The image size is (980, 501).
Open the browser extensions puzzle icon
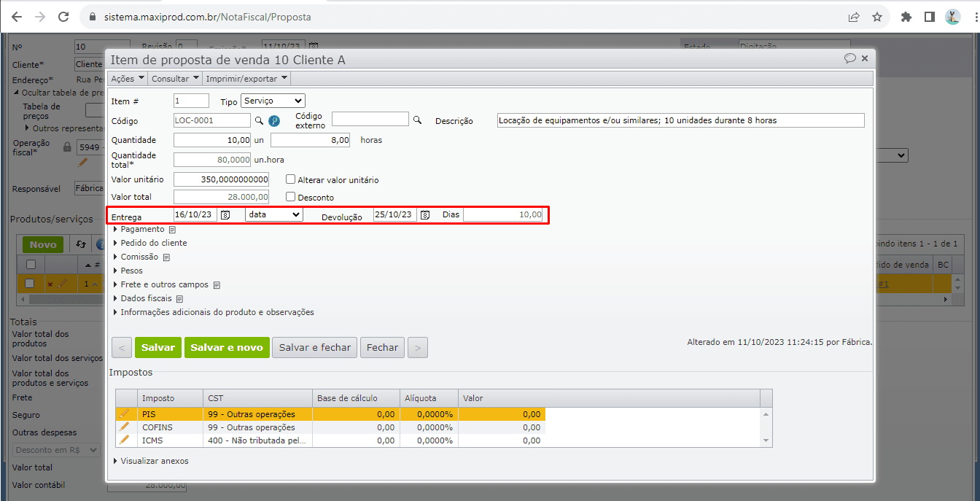click(x=906, y=16)
